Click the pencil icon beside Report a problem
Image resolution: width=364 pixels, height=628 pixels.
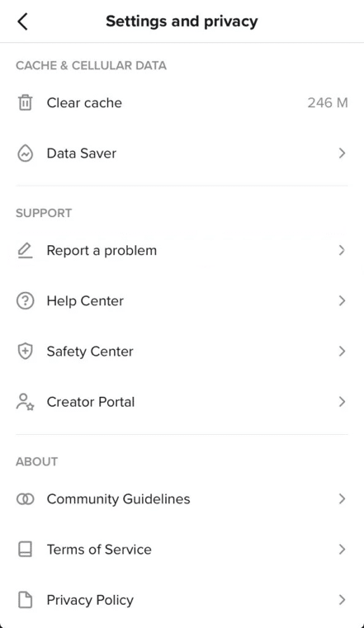(x=25, y=250)
